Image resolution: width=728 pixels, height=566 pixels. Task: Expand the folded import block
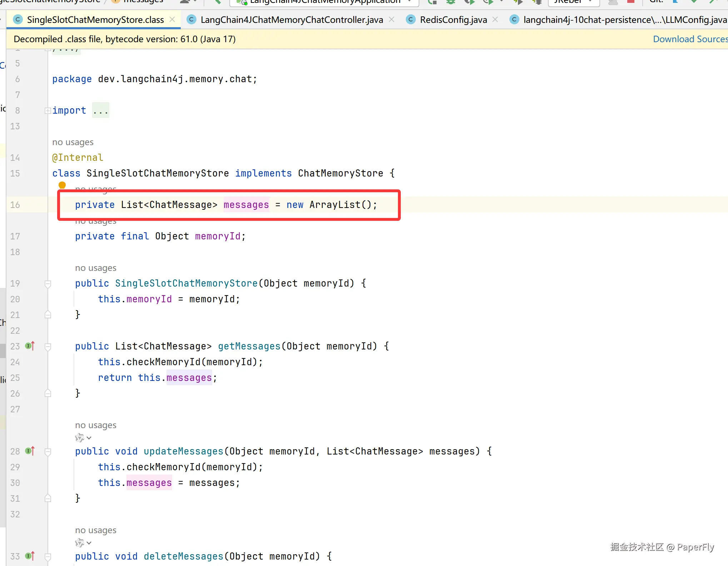coord(48,111)
